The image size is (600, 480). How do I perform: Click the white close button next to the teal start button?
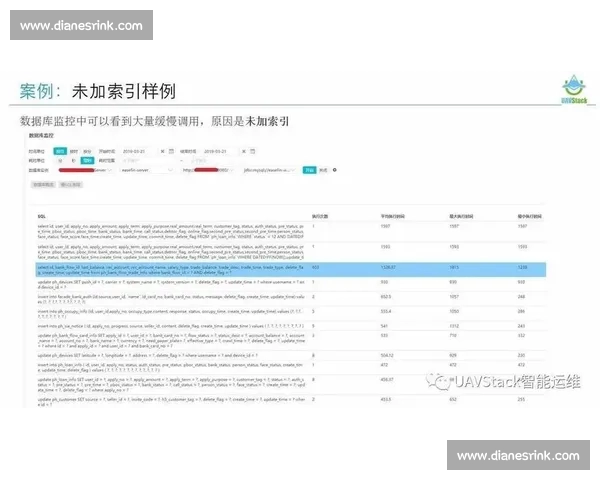pos(323,170)
